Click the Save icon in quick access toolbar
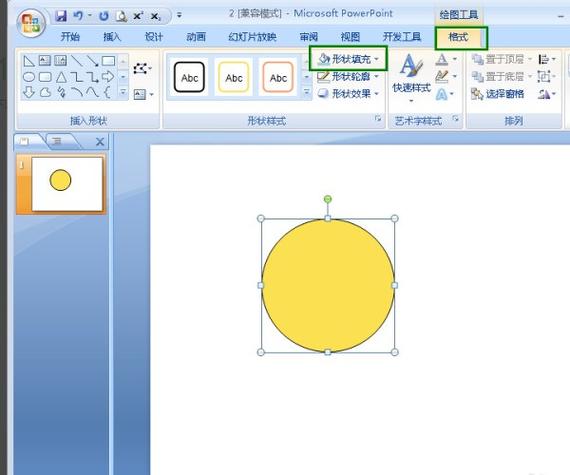570x475 pixels. pos(61,16)
